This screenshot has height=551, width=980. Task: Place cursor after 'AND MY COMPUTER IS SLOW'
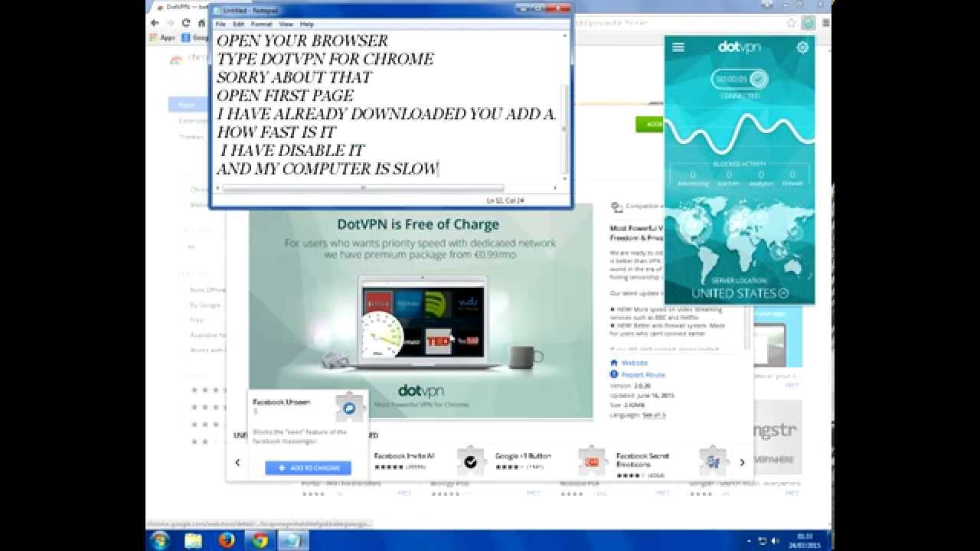tap(439, 169)
